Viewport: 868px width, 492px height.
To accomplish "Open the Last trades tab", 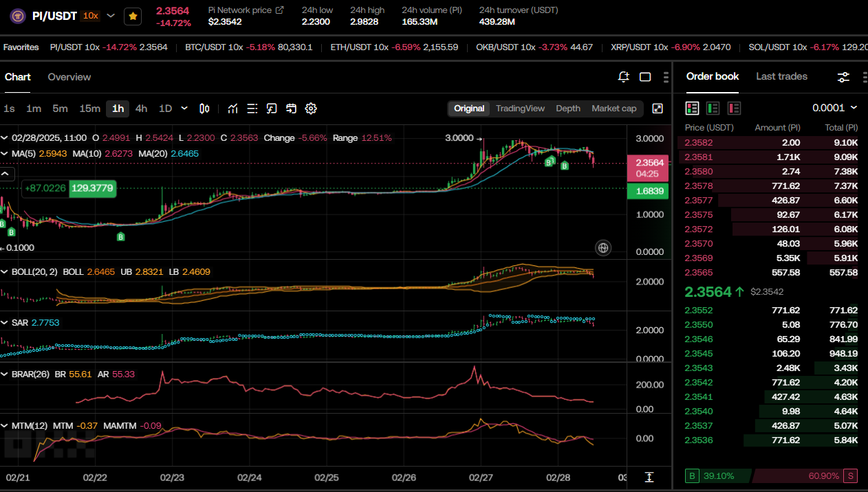I will point(781,76).
